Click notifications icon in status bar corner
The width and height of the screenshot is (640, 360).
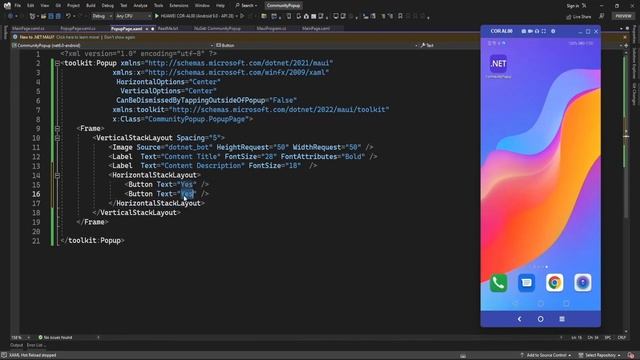tap(631, 355)
